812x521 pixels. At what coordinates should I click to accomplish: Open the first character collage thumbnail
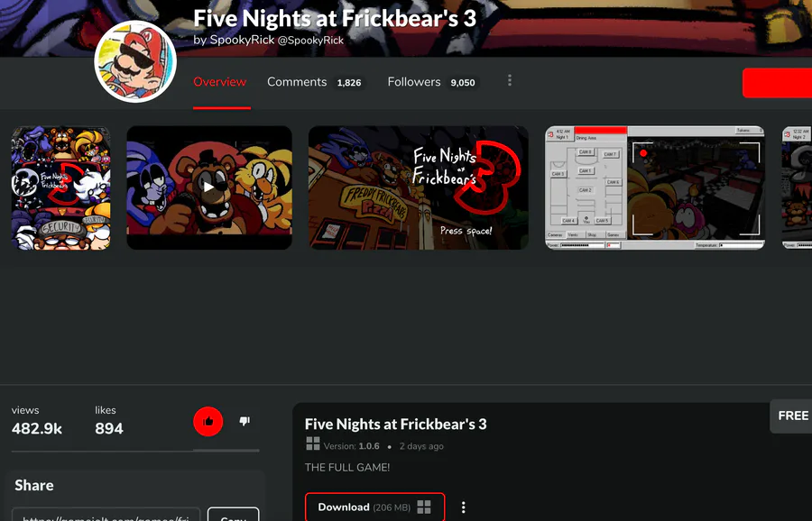(61, 187)
